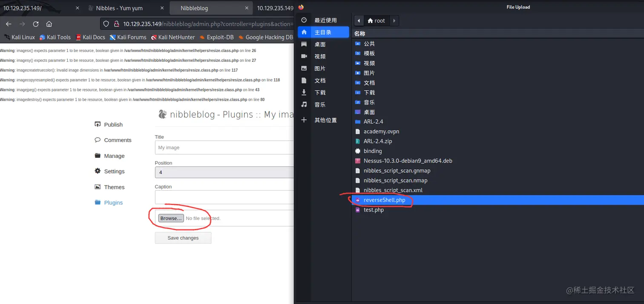Click the Settings gear icon in Nibbleblog

pos(98,171)
